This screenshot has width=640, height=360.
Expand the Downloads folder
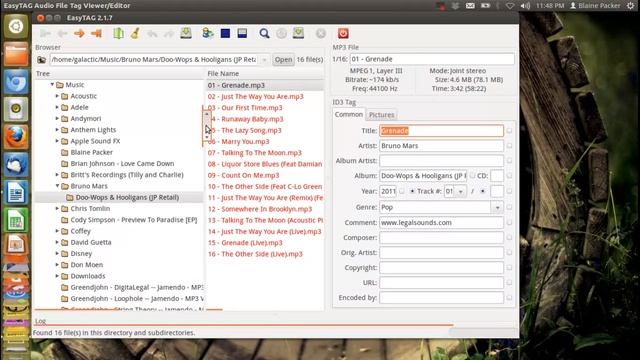[58, 276]
